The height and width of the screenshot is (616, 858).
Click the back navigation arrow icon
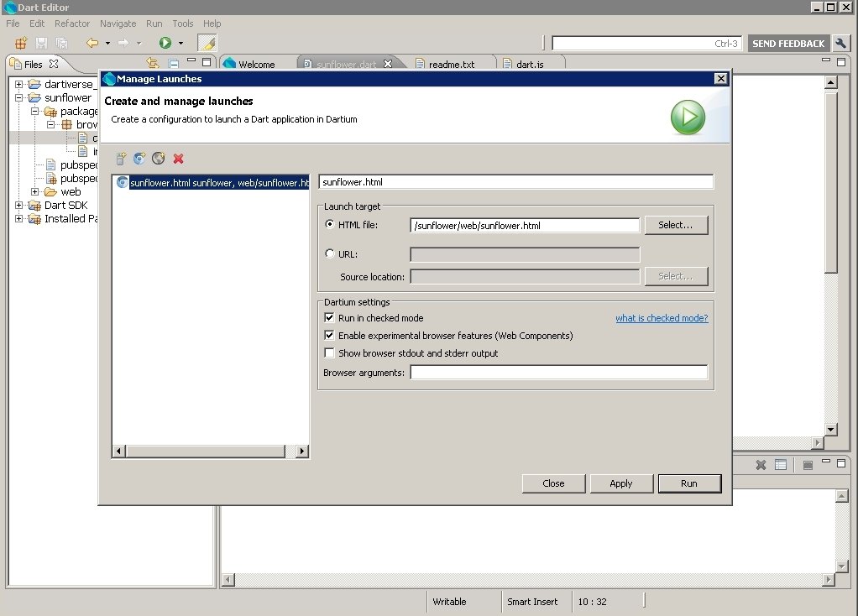pos(92,43)
